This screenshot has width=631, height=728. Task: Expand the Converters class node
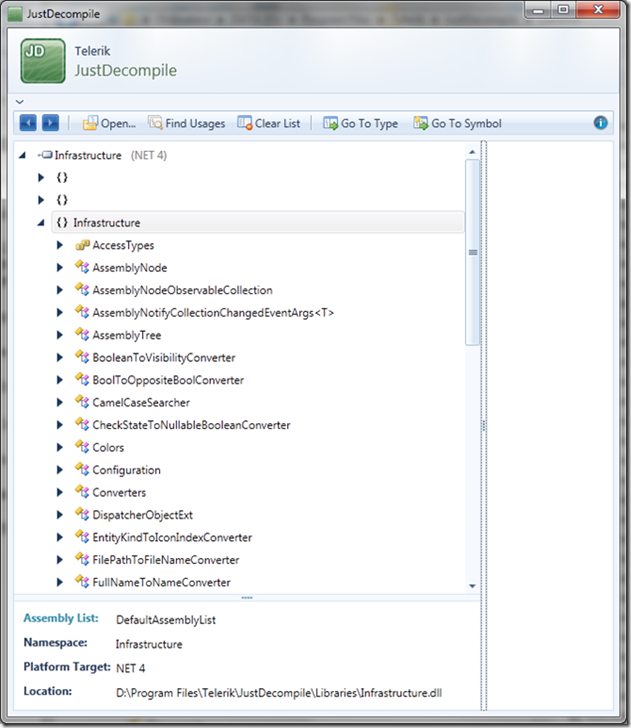pos(59,492)
